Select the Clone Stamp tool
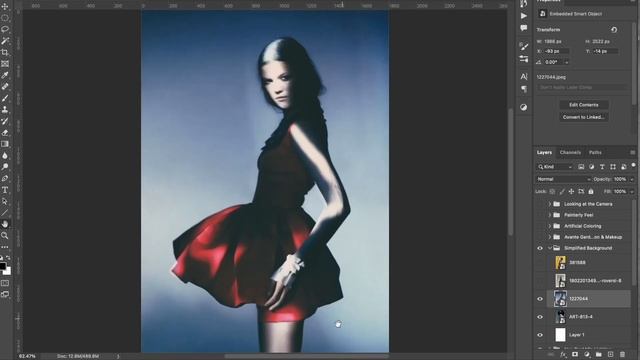The width and height of the screenshot is (640, 360). [x=5, y=109]
